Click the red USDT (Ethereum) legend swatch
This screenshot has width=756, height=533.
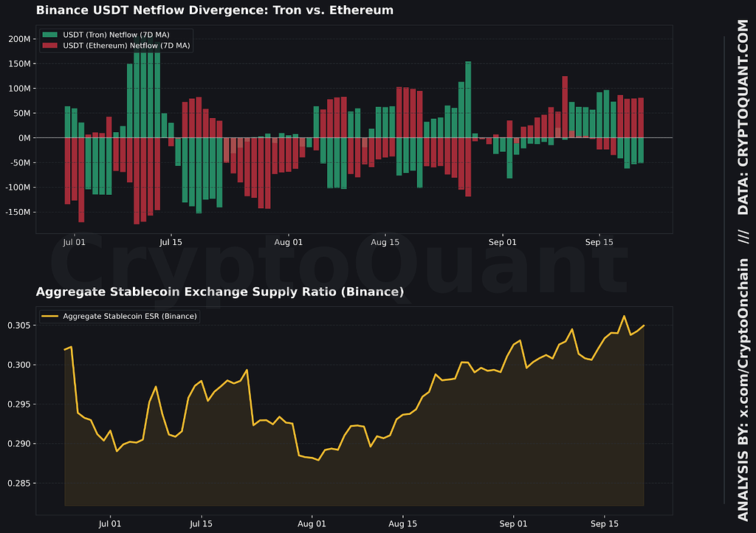50,45
